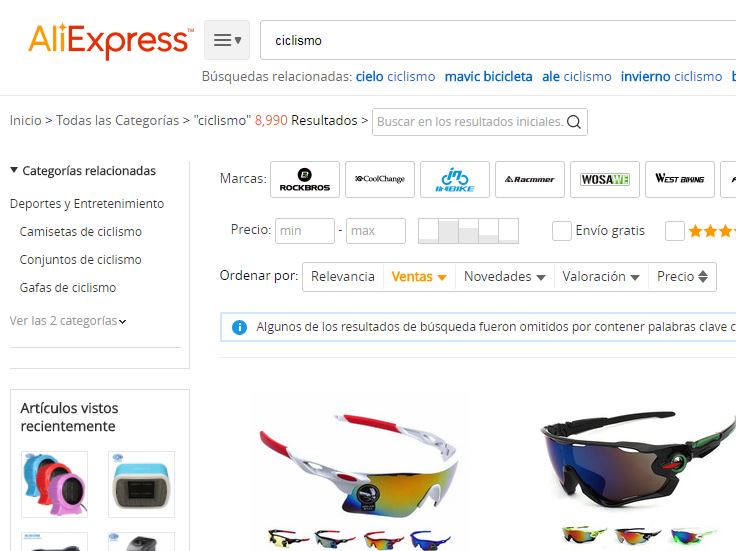Click the magnifier icon in results search
736x551 pixels.
[574, 122]
